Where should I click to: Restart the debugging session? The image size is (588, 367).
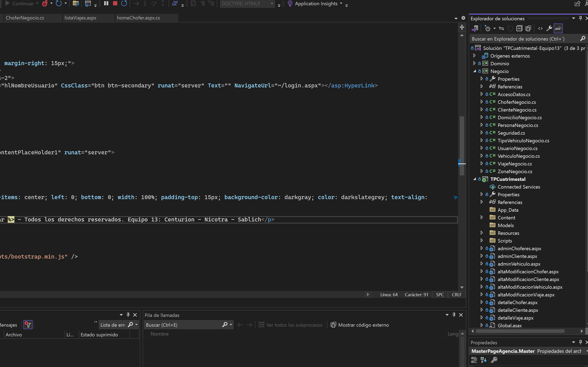click(x=124, y=3)
